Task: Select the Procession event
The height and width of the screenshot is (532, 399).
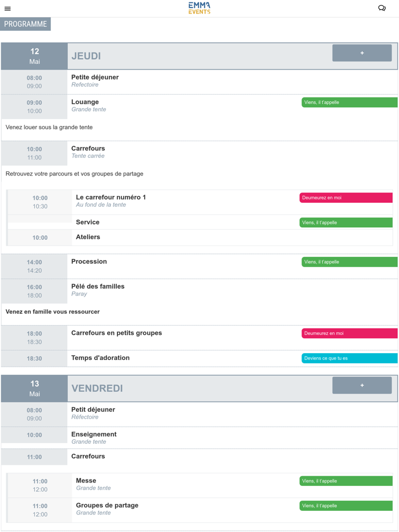Action: pos(89,261)
